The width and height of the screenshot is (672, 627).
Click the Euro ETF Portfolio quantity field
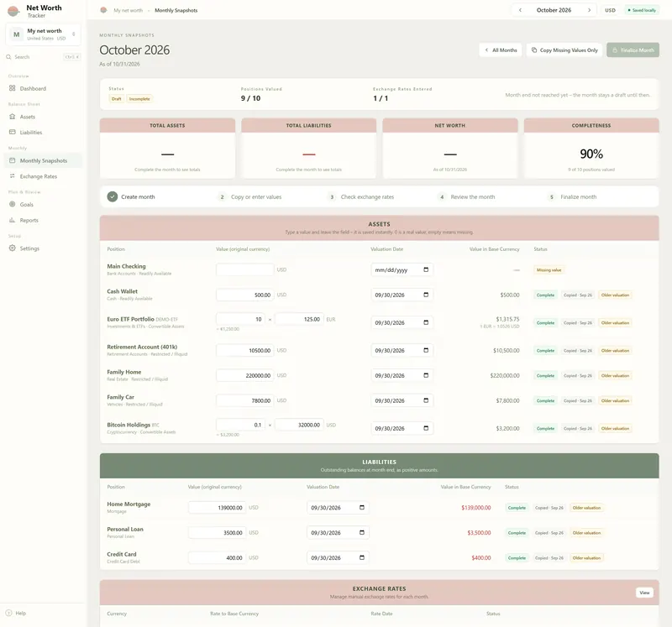pos(240,319)
